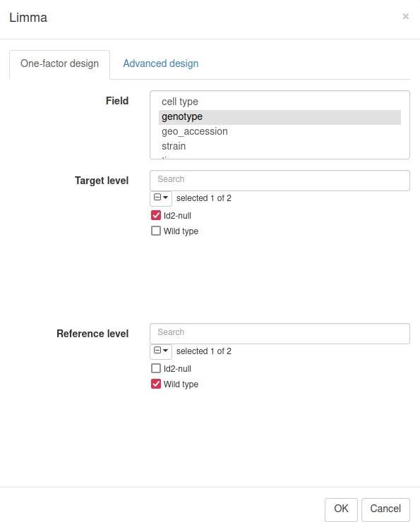Close the Limma dialog with the X

[x=405, y=16]
